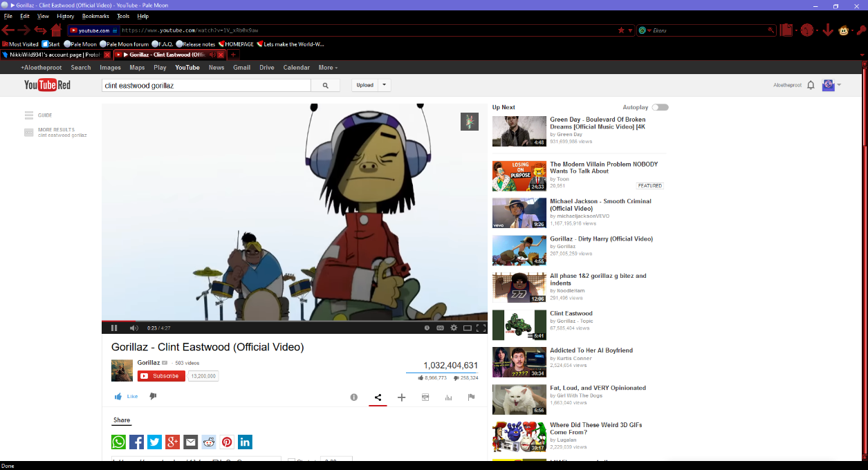Enter fullscreen mode on the player
The height and width of the screenshot is (470, 868).
pyautogui.click(x=481, y=327)
